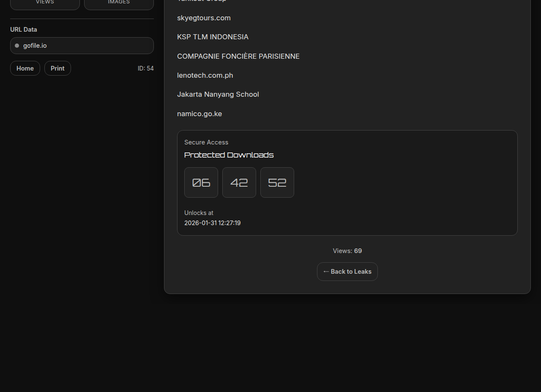
Task: Click COMPAGNIE FONCIÈRE PARISIENNE in the list
Action: 238,56
